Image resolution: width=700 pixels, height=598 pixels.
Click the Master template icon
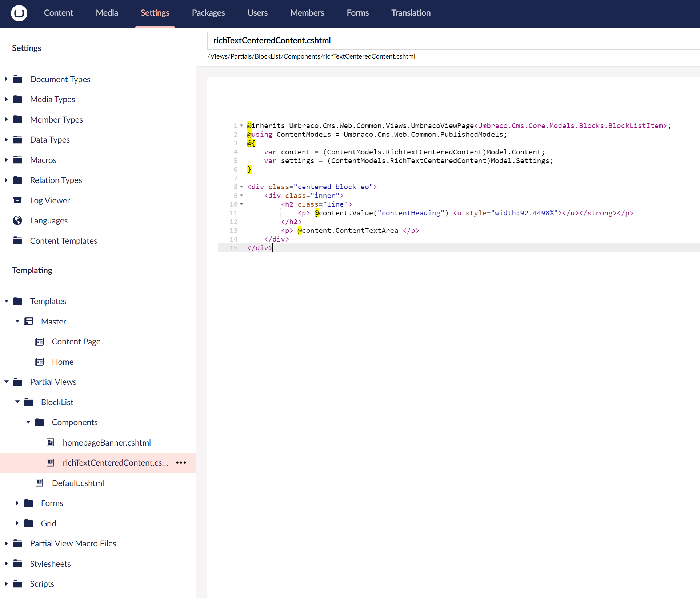pyautogui.click(x=28, y=321)
